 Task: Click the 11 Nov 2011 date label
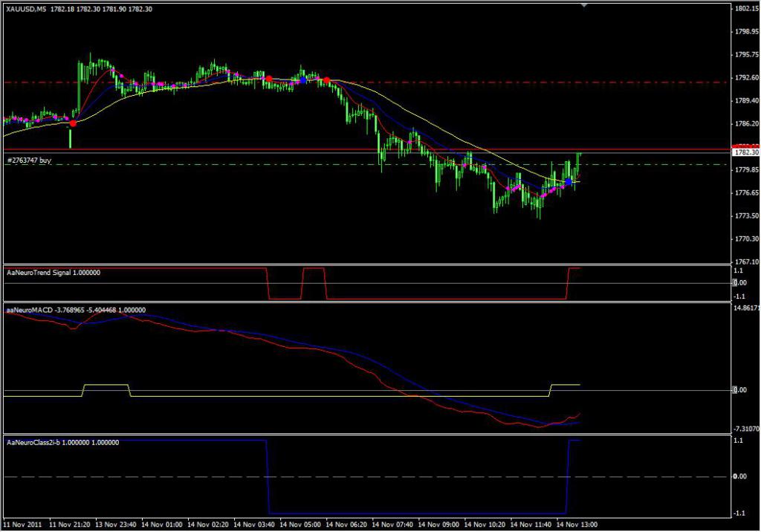(22, 525)
